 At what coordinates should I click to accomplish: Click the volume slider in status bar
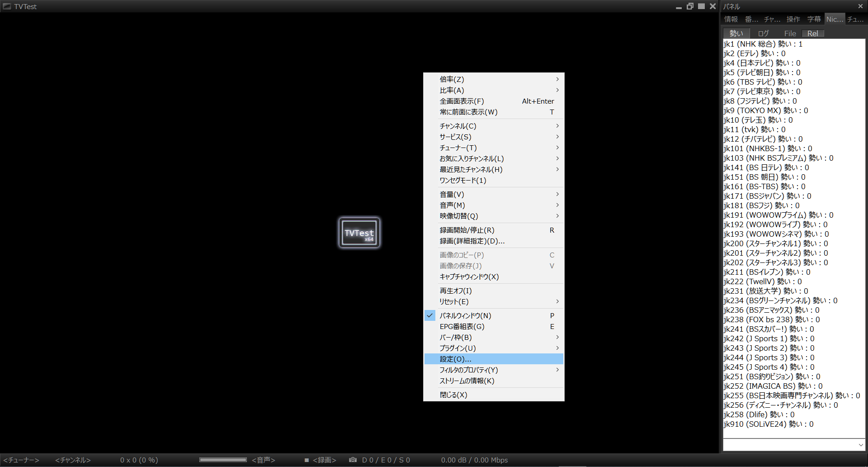click(x=223, y=460)
